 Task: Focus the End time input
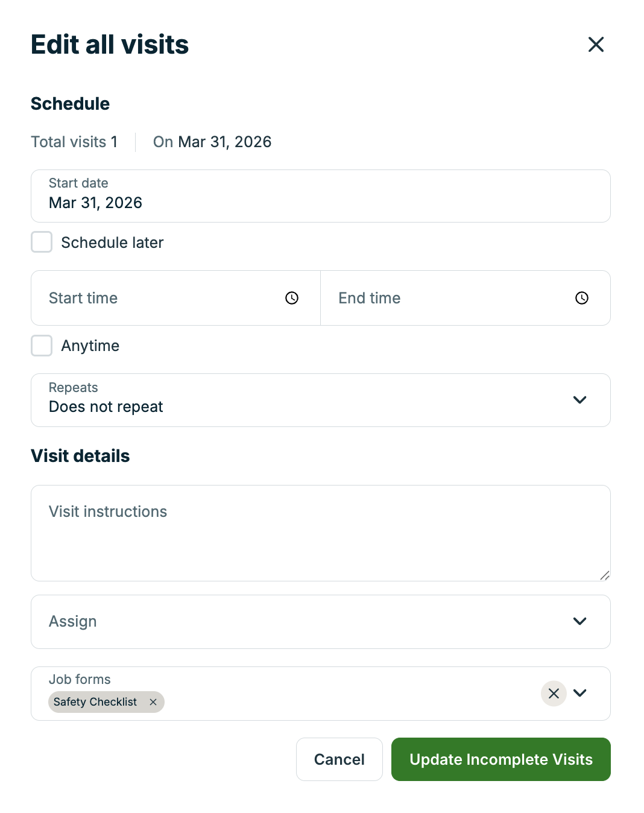pyautogui.click(x=452, y=298)
